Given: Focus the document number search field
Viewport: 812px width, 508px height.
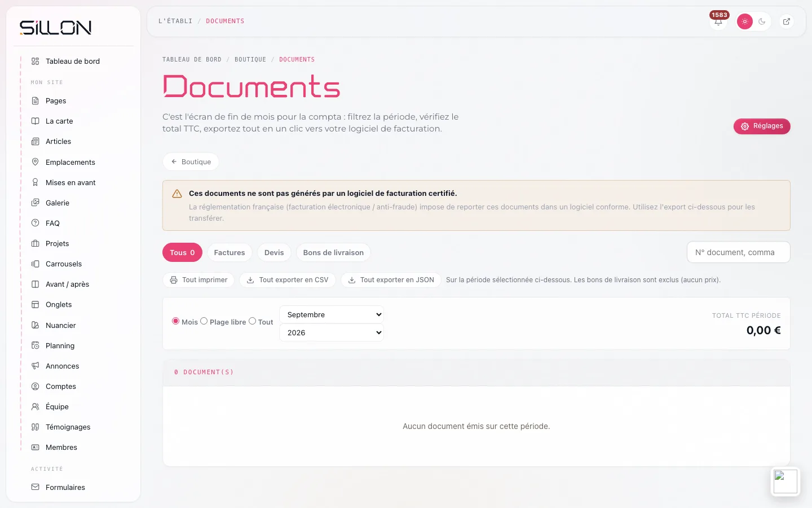Looking at the screenshot, I should (x=739, y=252).
